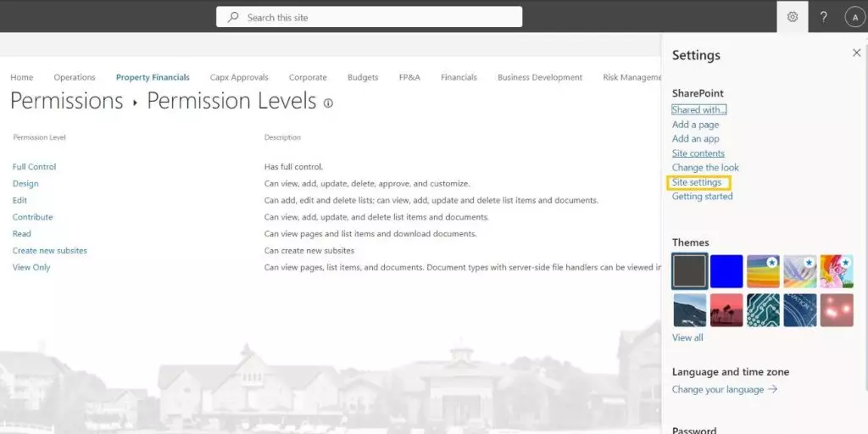The height and width of the screenshot is (434, 868).
Task: Open the Site contents link
Action: click(x=698, y=153)
